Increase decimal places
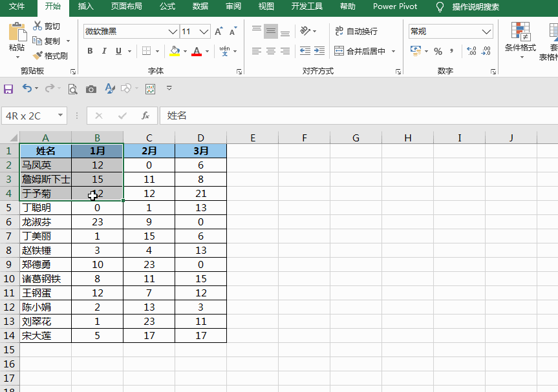This screenshot has height=392, width=558. tap(471, 51)
